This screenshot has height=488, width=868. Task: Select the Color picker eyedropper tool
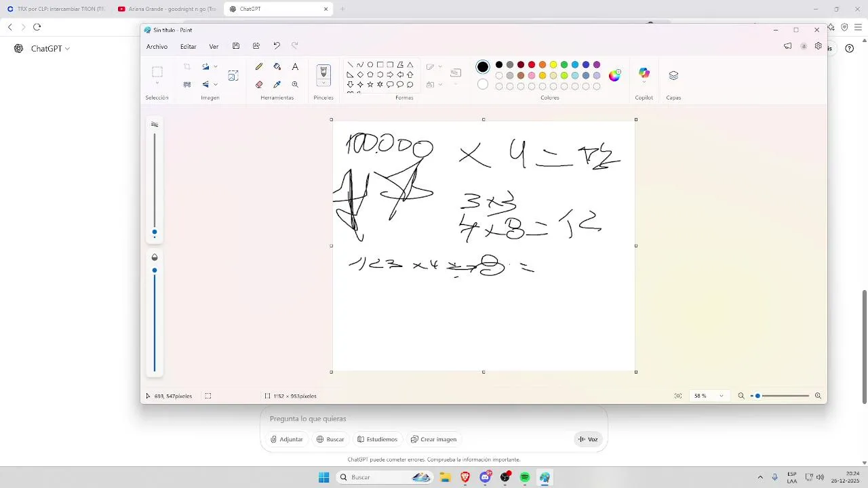click(277, 85)
